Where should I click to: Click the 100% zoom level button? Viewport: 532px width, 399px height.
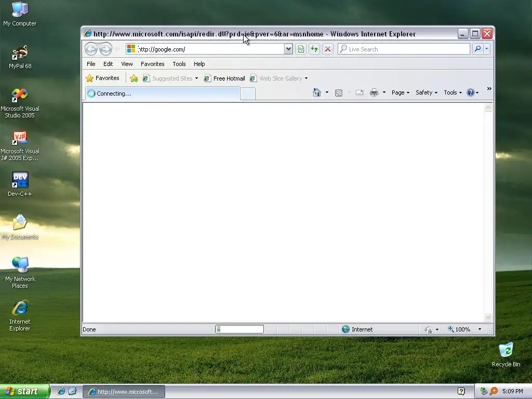(459, 329)
